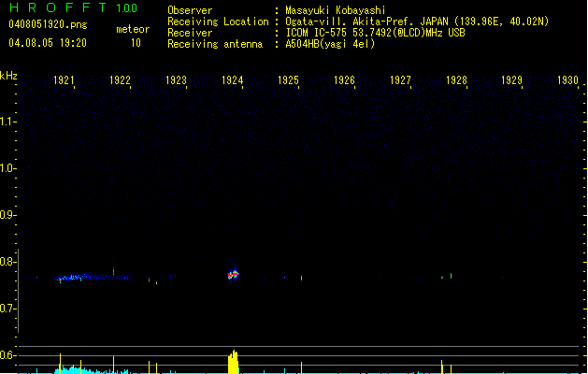Viewport: 588px width, 374px height.
Task: Click the date stamp 04.08.05 19:20
Action: coord(48,43)
